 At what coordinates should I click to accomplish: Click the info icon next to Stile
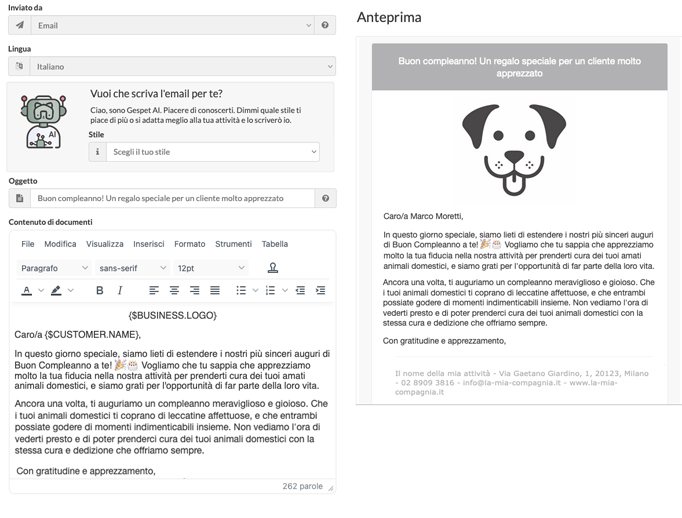click(x=97, y=152)
